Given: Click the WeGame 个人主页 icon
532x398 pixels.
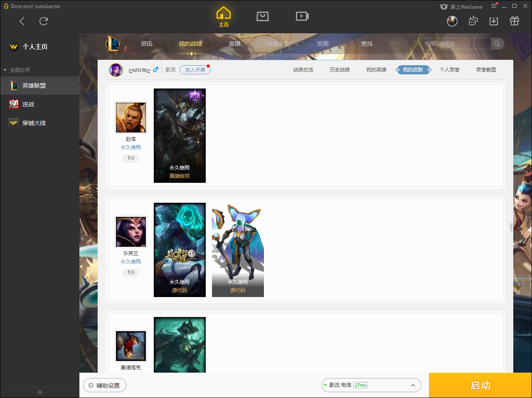Looking at the screenshot, I should coord(14,47).
